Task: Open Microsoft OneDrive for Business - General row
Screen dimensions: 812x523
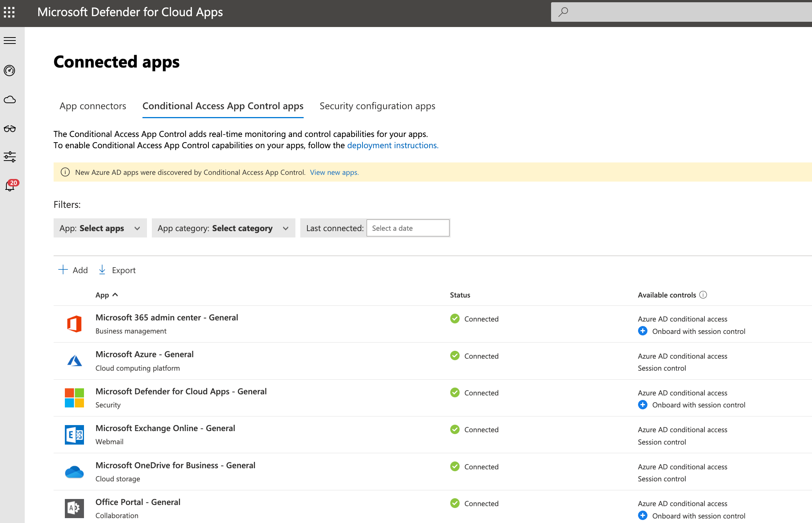Action: click(x=433, y=472)
